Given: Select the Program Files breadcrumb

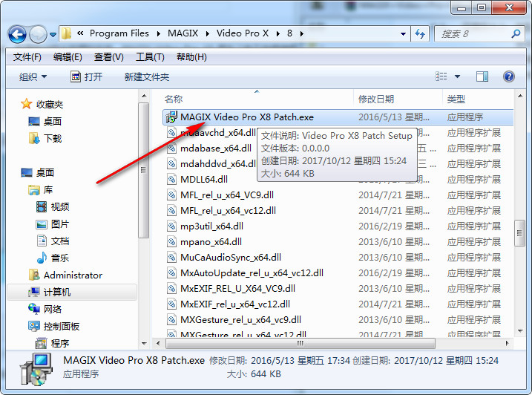Looking at the screenshot, I should click(x=119, y=33).
